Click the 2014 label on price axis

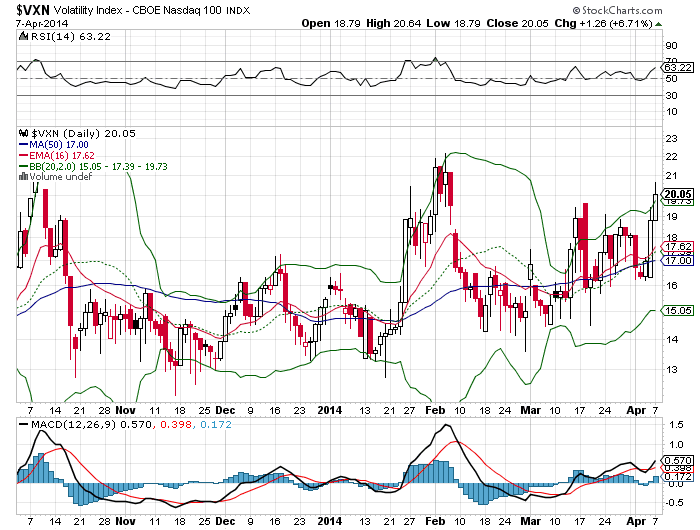tap(329, 410)
